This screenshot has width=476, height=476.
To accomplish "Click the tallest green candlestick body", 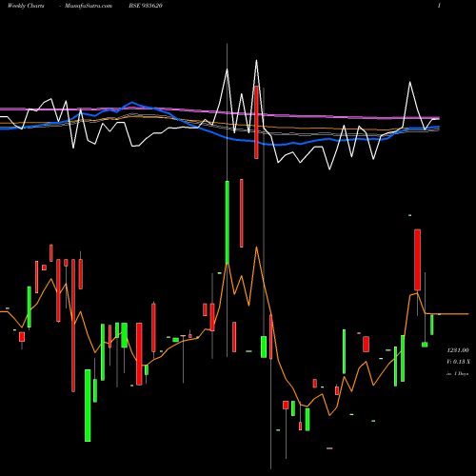I will (x=228, y=222).
